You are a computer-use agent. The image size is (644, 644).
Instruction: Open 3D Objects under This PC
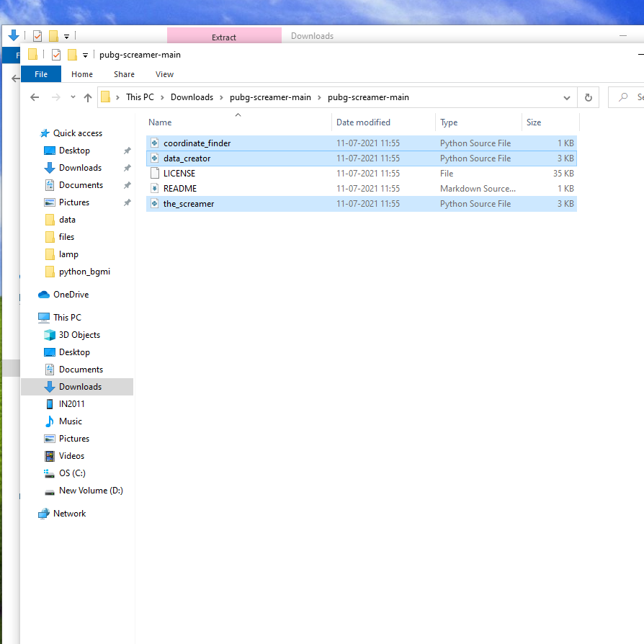tap(79, 335)
